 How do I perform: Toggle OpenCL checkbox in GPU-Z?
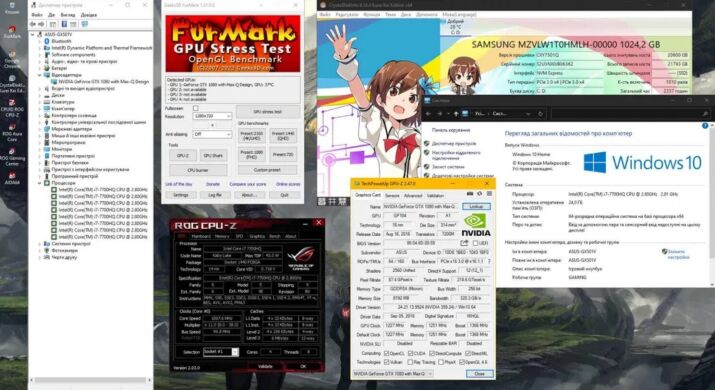tap(387, 353)
